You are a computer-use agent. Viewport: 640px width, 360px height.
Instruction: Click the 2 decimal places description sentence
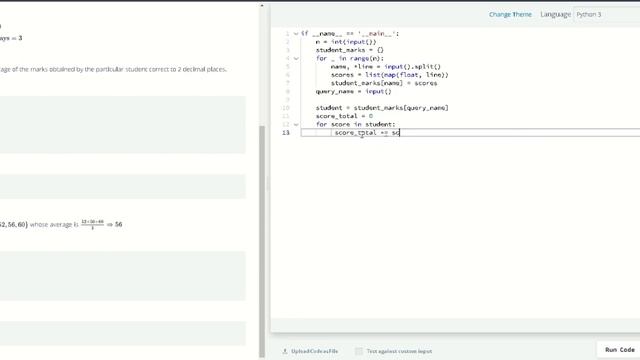pyautogui.click(x=113, y=69)
